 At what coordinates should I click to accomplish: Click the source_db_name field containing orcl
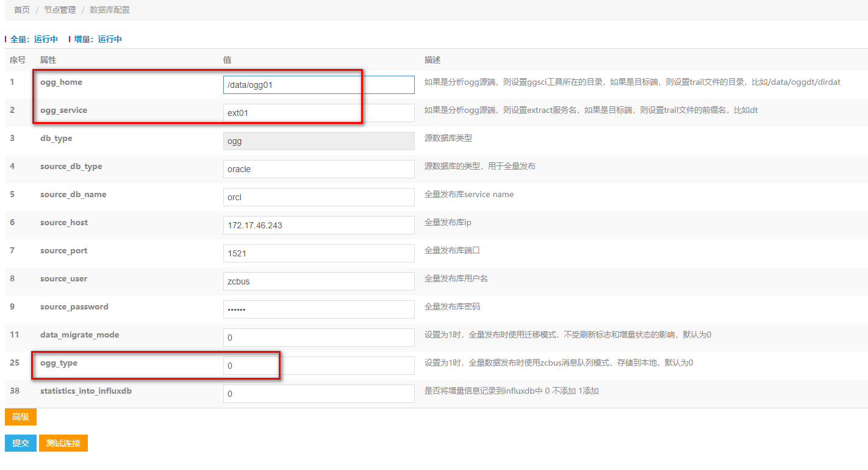318,197
